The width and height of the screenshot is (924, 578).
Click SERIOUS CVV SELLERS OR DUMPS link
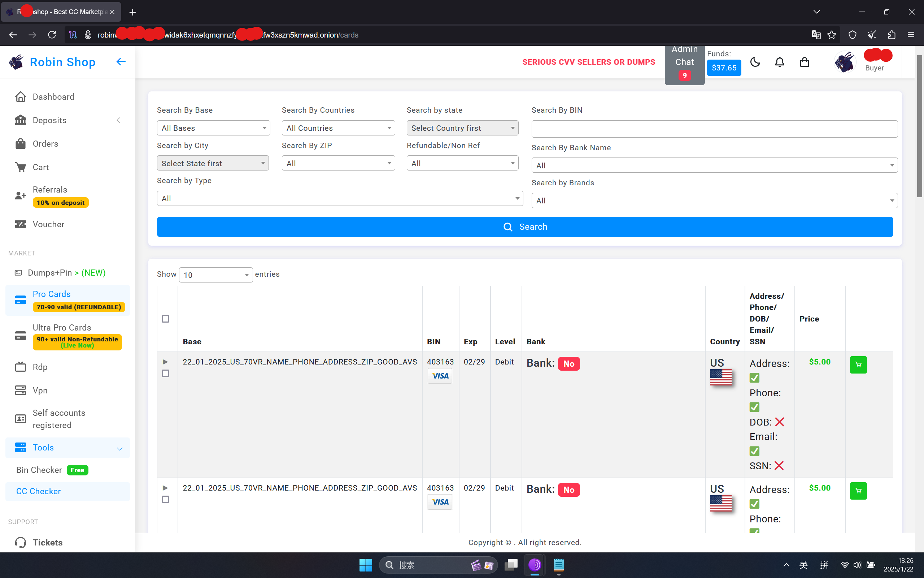(588, 62)
